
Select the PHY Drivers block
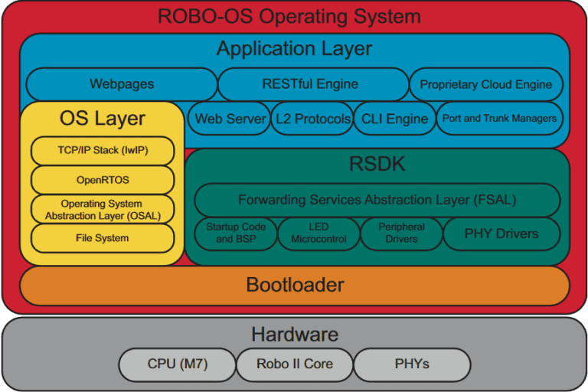click(501, 234)
